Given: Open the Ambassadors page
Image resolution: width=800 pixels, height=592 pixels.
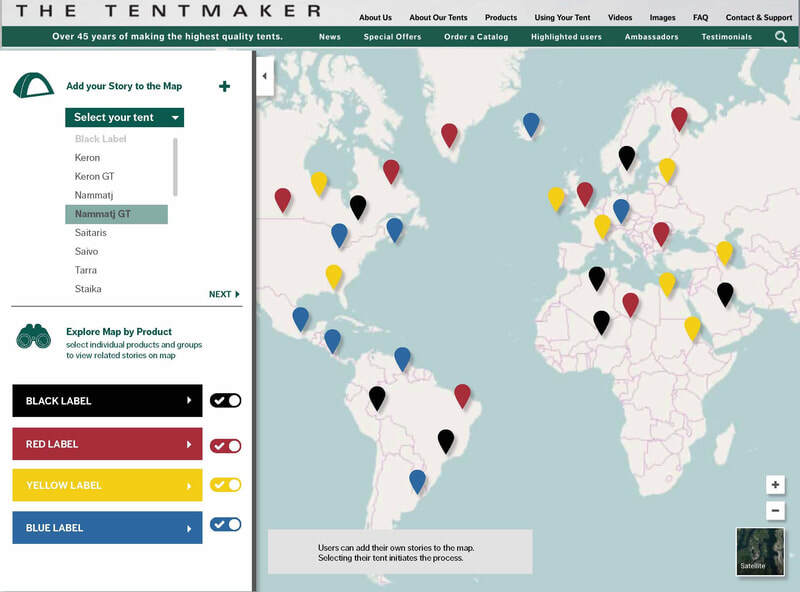Looking at the screenshot, I should [x=652, y=37].
